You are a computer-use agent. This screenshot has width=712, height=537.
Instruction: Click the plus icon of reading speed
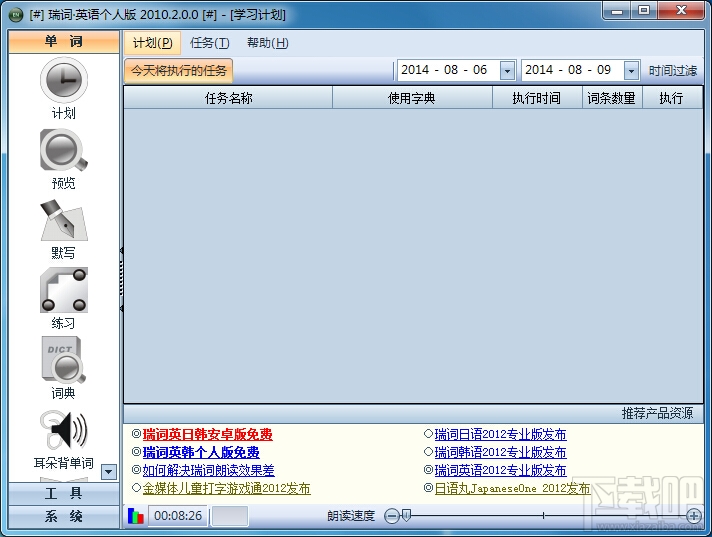pos(693,516)
